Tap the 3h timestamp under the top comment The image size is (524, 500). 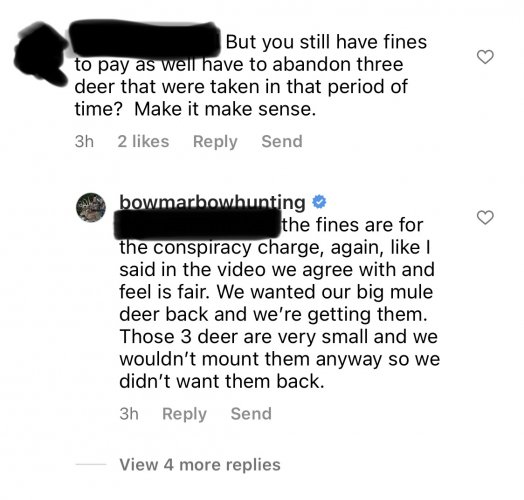(84, 141)
